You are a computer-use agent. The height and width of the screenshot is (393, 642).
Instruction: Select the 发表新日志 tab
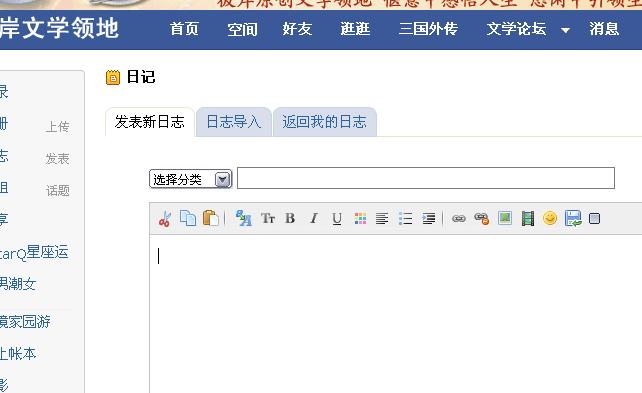(149, 122)
